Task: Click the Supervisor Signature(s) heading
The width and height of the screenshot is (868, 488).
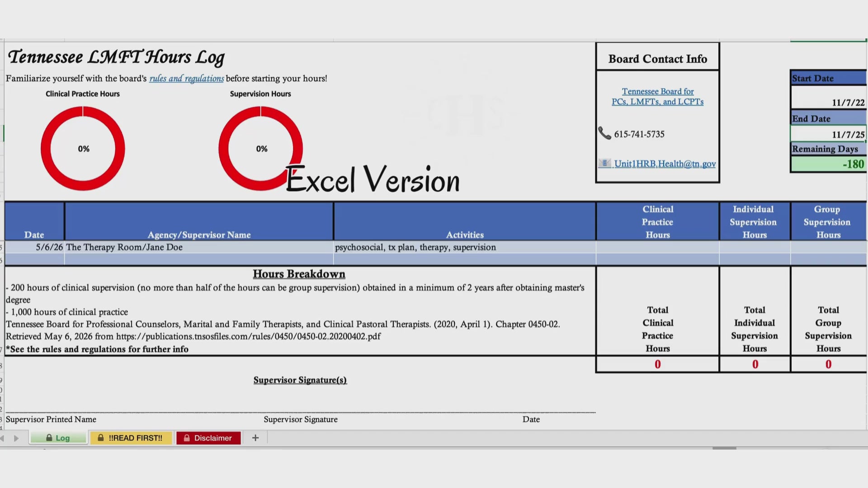Action: (x=300, y=380)
